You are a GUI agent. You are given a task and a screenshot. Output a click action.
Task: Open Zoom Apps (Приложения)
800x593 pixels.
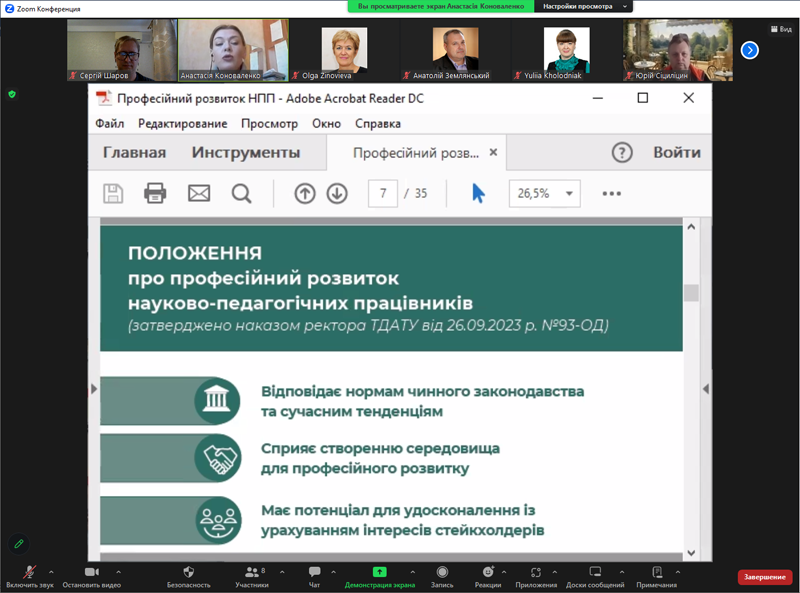click(536, 577)
